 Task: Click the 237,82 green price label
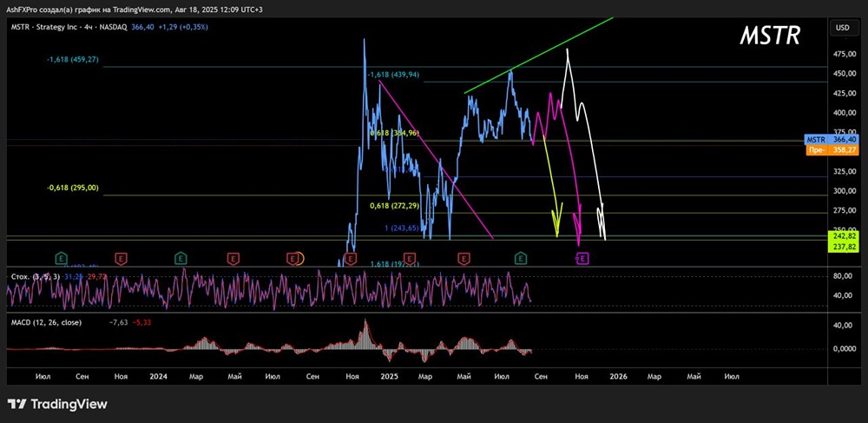point(842,247)
